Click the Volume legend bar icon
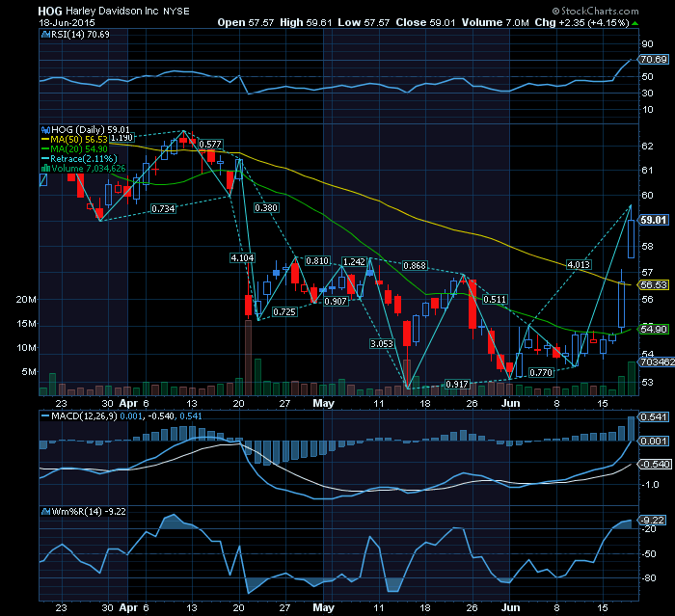 point(45,169)
